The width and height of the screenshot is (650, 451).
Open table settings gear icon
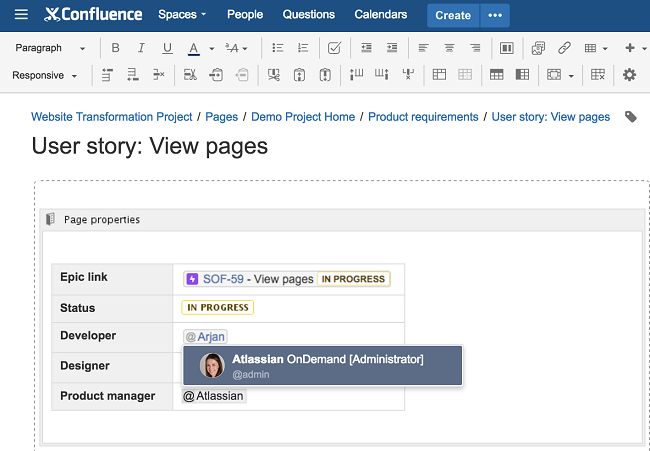(629, 75)
